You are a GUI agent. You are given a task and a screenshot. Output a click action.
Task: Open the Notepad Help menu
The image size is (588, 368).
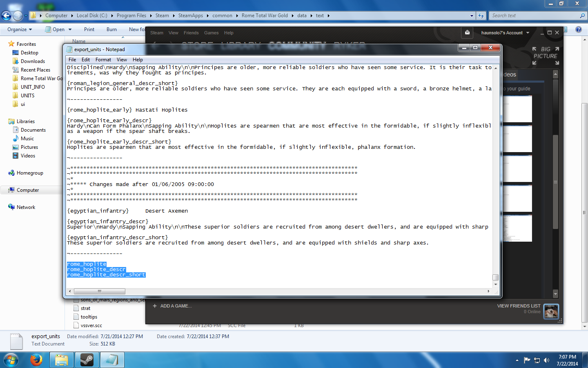[138, 60]
